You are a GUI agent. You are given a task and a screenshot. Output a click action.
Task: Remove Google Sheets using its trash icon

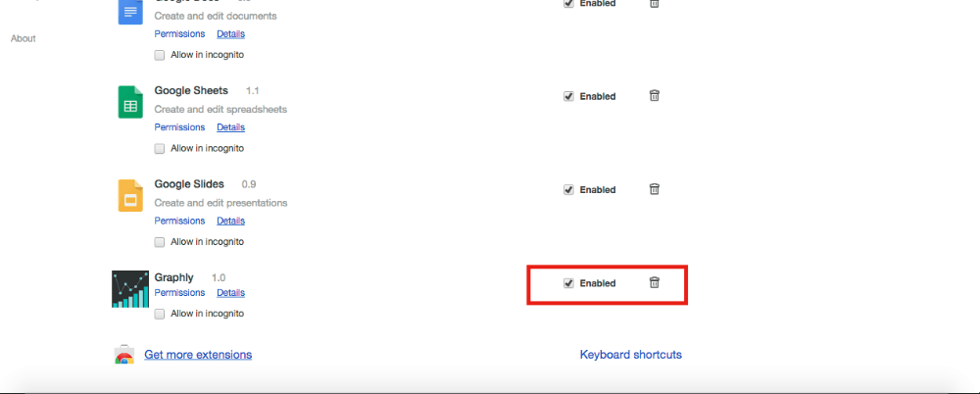(654, 96)
